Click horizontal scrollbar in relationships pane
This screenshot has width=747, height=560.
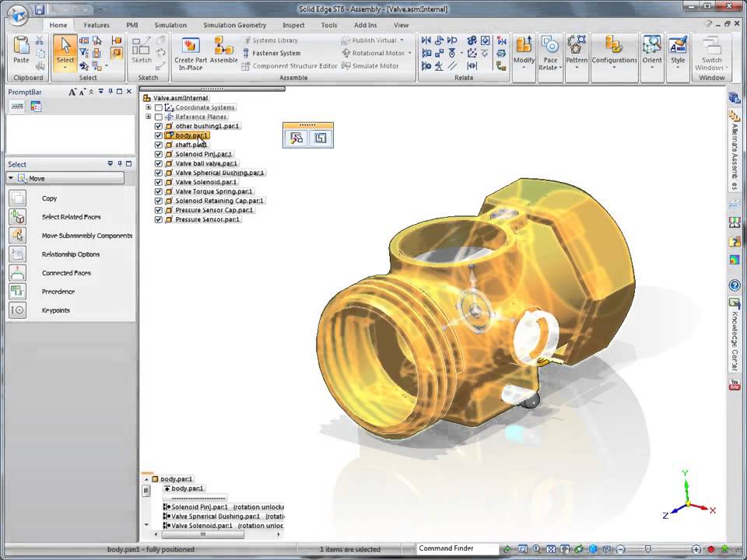(202, 535)
